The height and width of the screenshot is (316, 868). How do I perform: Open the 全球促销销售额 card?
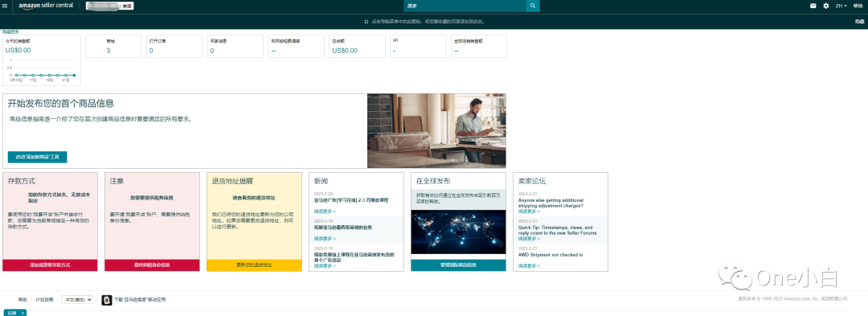pos(479,47)
